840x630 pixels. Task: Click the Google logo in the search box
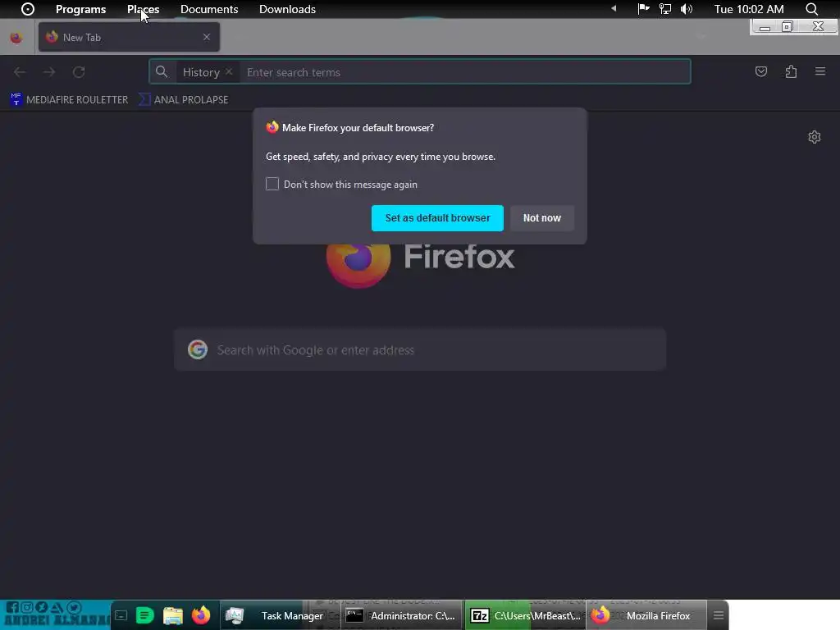pyautogui.click(x=198, y=349)
